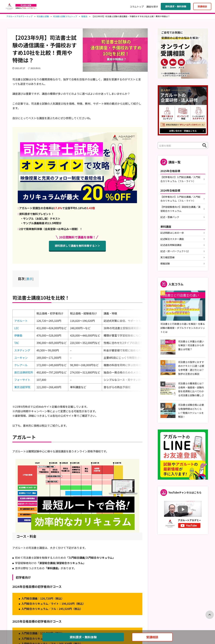215x644 pixels.
Task: Click the 司法書士試験をオンラインで攻略 promo banner
Action: tap(77, 168)
